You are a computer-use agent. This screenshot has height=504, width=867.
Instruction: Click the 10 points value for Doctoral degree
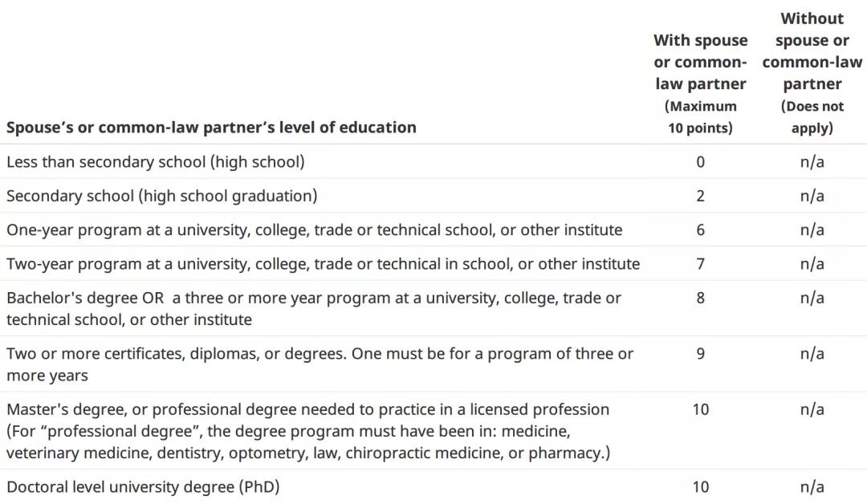tap(700, 487)
